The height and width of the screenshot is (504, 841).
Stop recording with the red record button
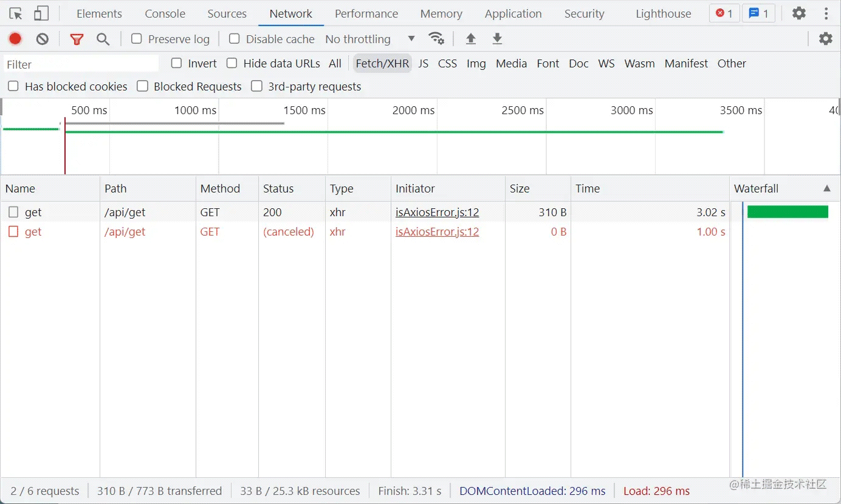(x=15, y=39)
